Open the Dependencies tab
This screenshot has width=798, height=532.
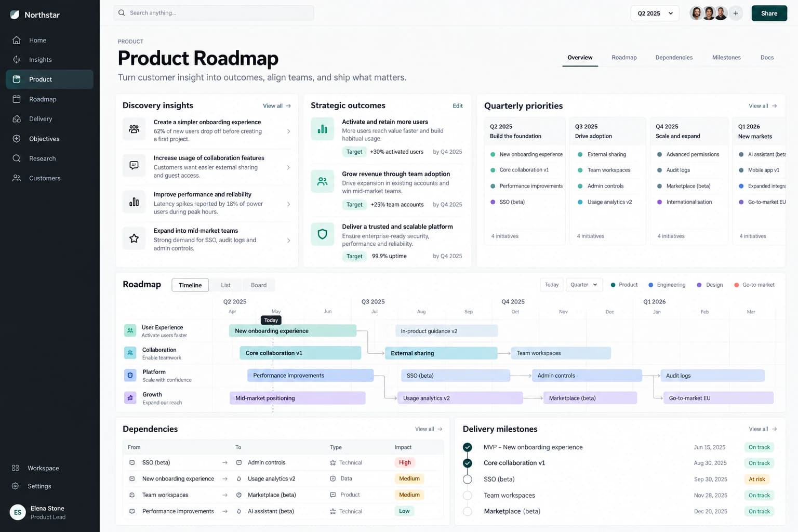coord(674,58)
